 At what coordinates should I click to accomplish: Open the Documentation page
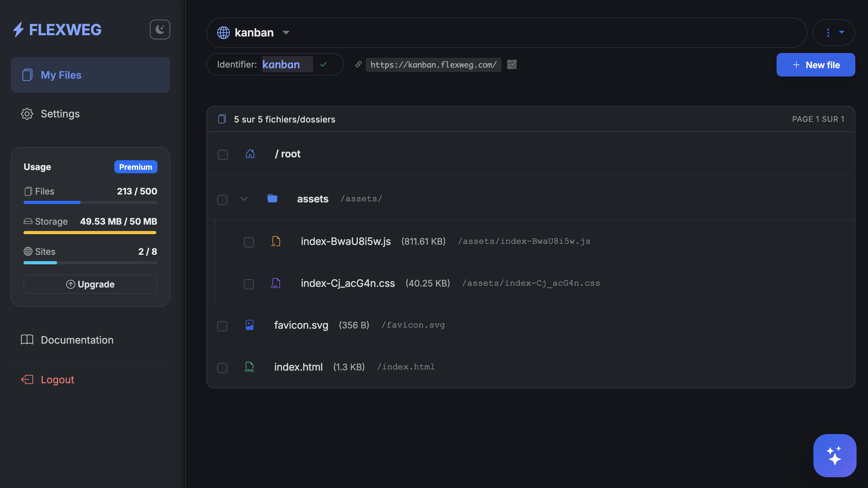(x=90, y=340)
